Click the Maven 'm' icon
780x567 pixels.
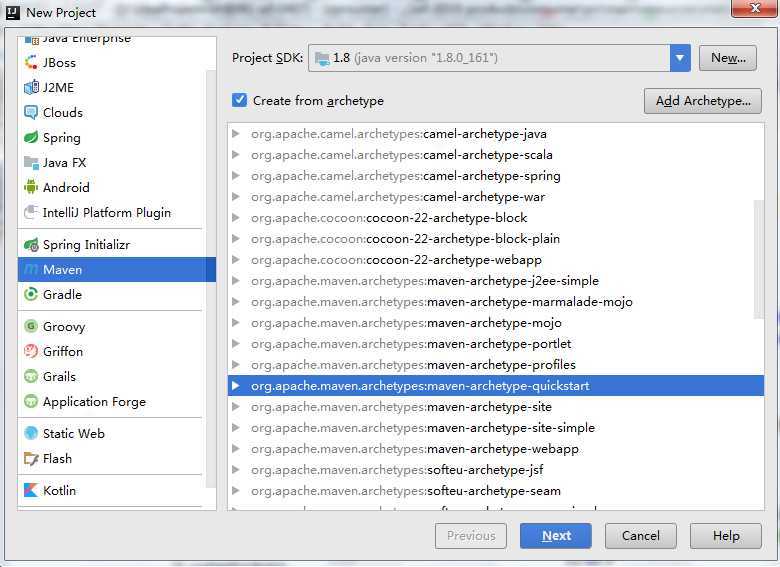(x=31, y=270)
